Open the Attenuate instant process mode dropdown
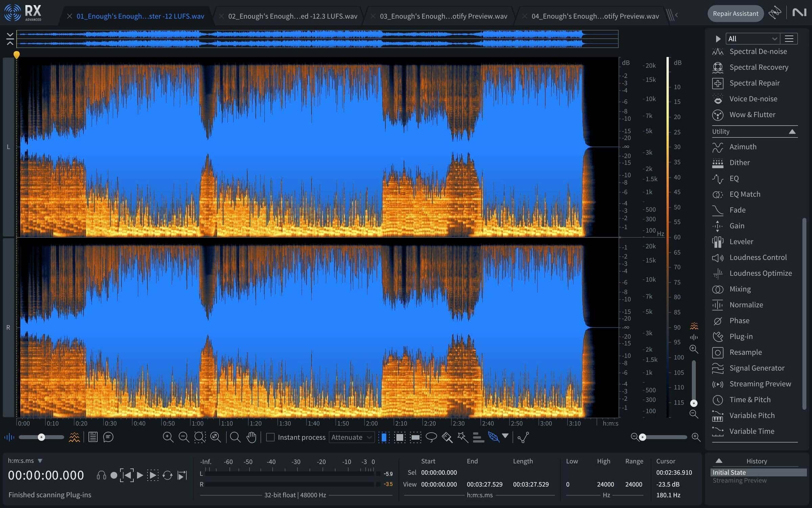The width and height of the screenshot is (812, 508). (352, 437)
